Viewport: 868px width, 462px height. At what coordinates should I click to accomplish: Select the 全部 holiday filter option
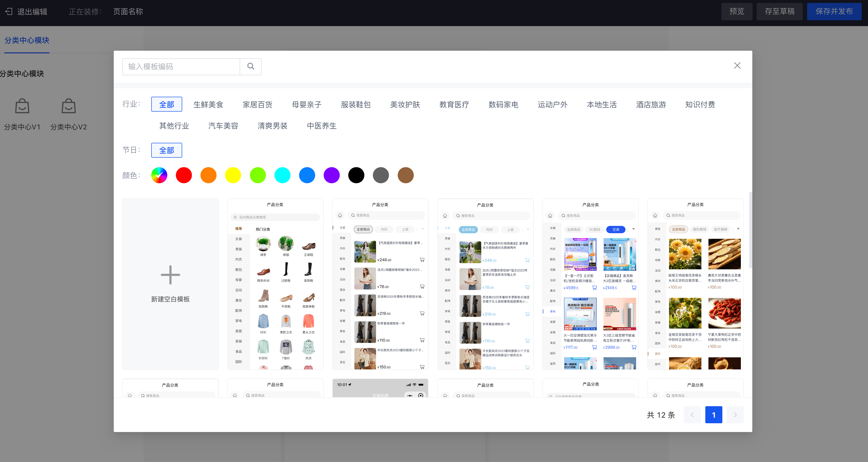point(166,150)
